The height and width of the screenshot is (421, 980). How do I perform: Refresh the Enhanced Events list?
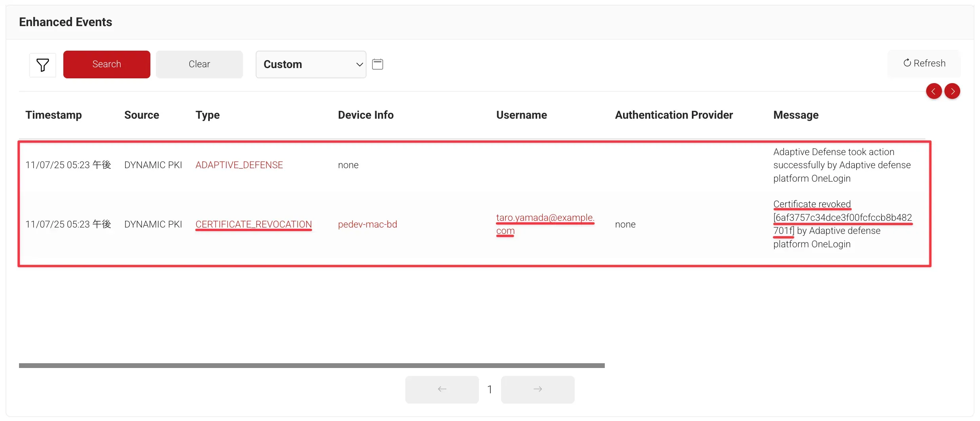pos(924,63)
